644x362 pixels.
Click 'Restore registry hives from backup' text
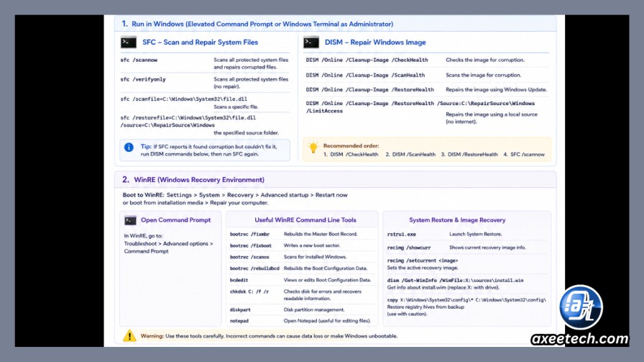425,307
